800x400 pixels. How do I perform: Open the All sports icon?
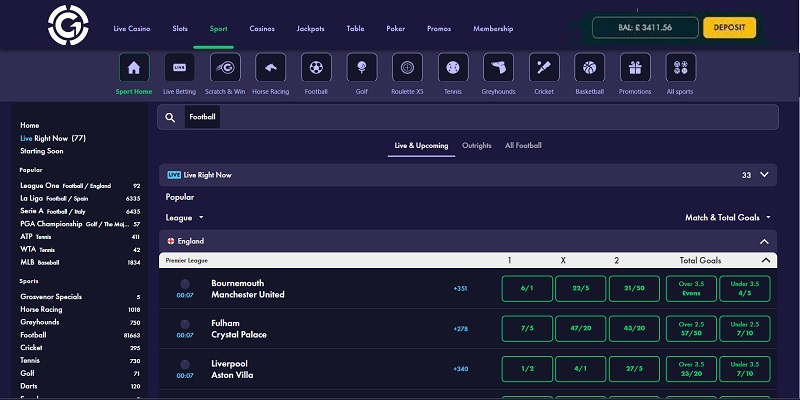click(x=681, y=67)
